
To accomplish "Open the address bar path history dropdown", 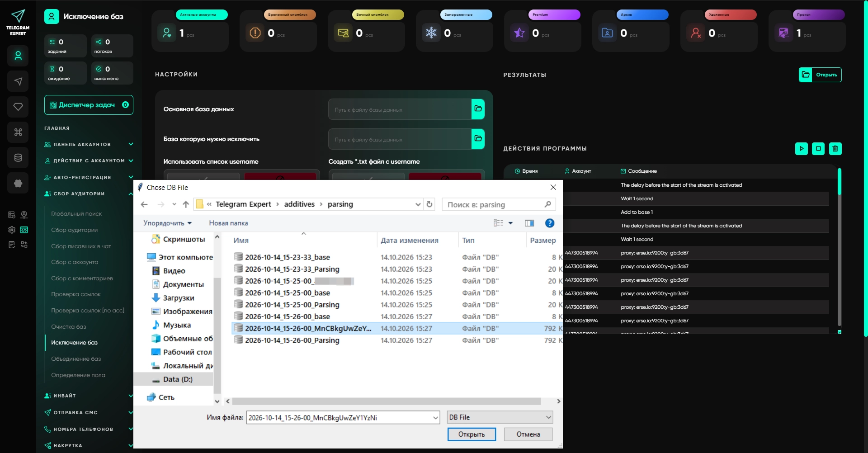I will click(418, 204).
